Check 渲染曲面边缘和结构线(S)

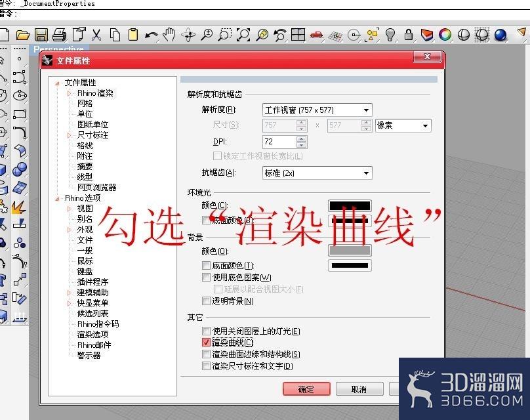tap(206, 354)
